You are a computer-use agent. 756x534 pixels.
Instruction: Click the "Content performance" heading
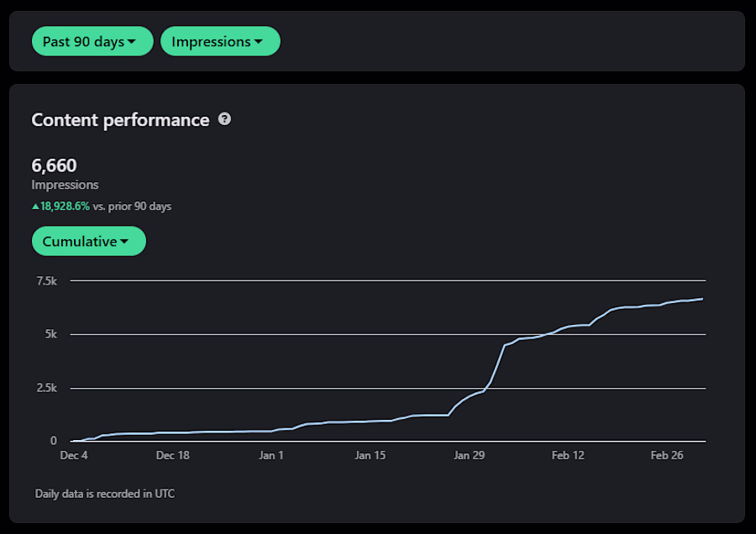click(x=120, y=120)
